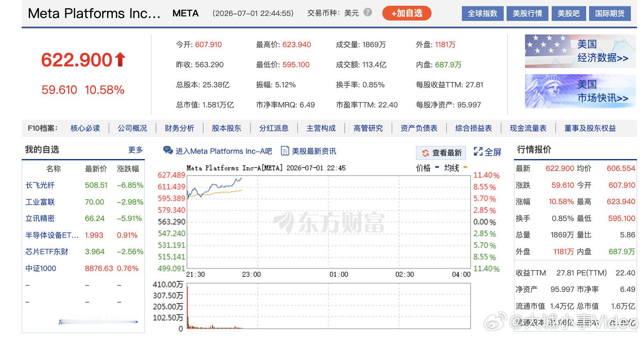Click the 价格 blue legend marker
This screenshot has width=644, height=337.
436,167
